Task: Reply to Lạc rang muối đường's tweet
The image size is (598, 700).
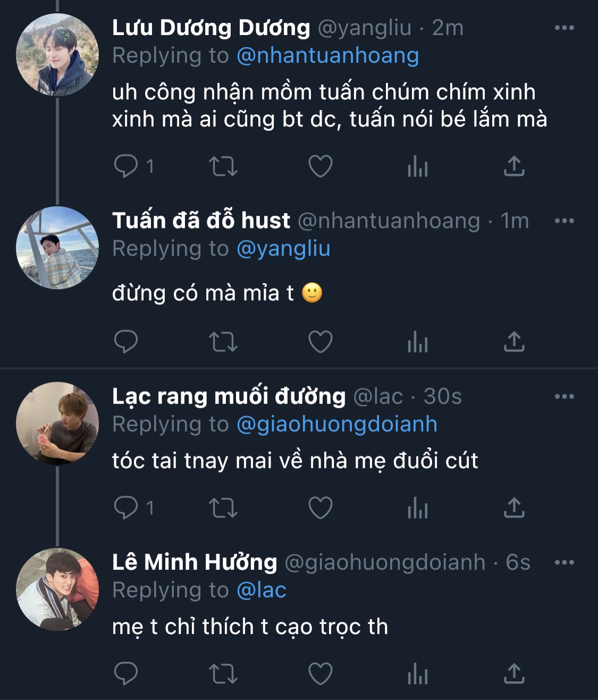Action: click(x=126, y=508)
